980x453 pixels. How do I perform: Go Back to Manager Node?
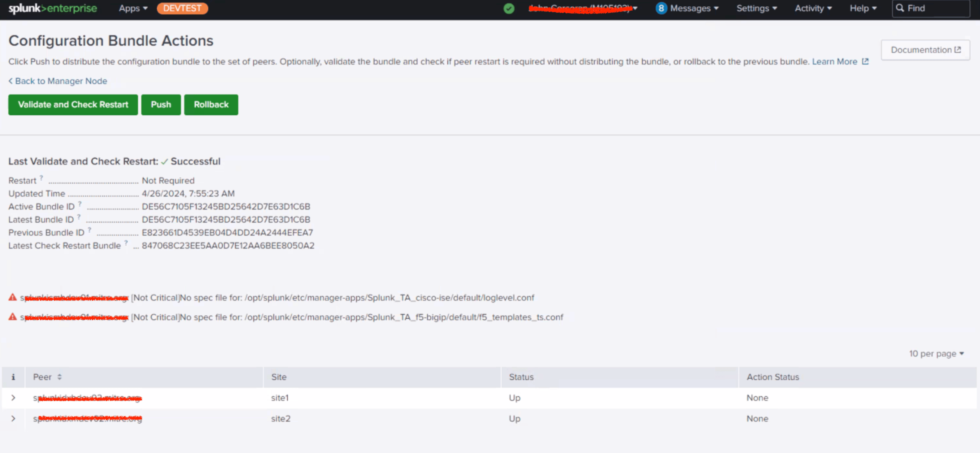coord(58,81)
